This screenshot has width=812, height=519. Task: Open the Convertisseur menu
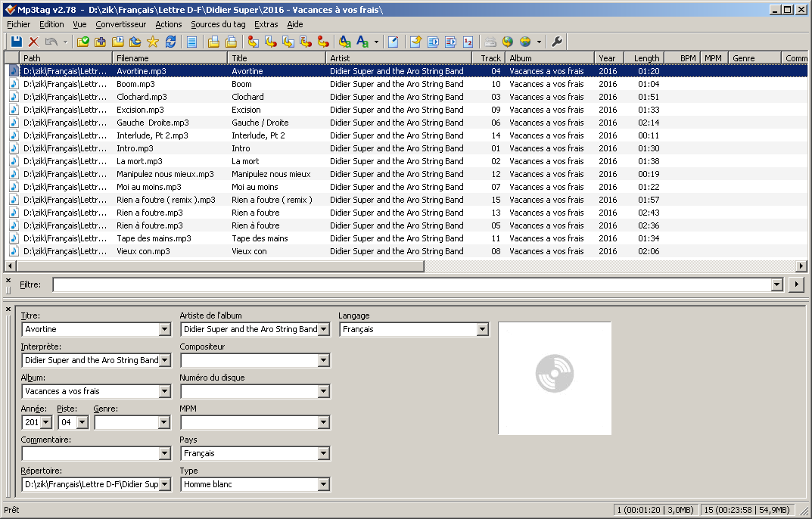click(x=120, y=24)
